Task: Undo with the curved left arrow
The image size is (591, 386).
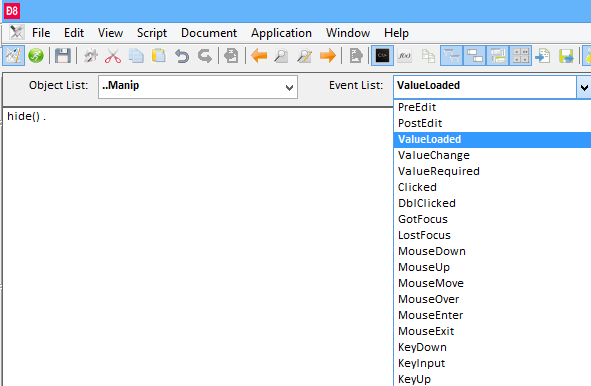Action: [182, 56]
